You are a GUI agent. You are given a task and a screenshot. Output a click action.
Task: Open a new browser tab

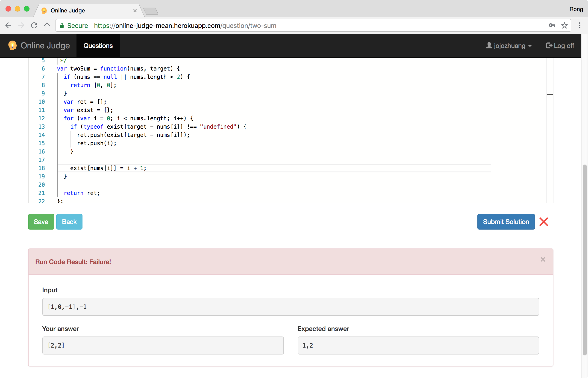coord(151,11)
